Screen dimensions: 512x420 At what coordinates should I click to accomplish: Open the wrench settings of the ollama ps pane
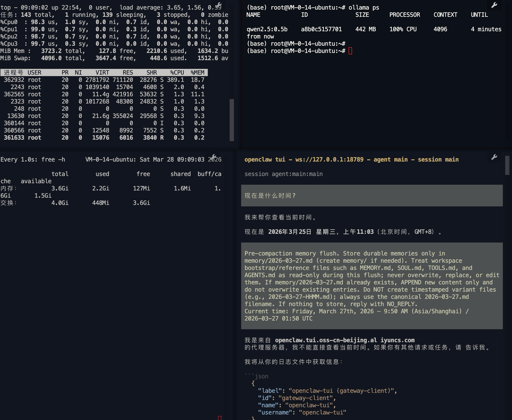click(x=494, y=5)
